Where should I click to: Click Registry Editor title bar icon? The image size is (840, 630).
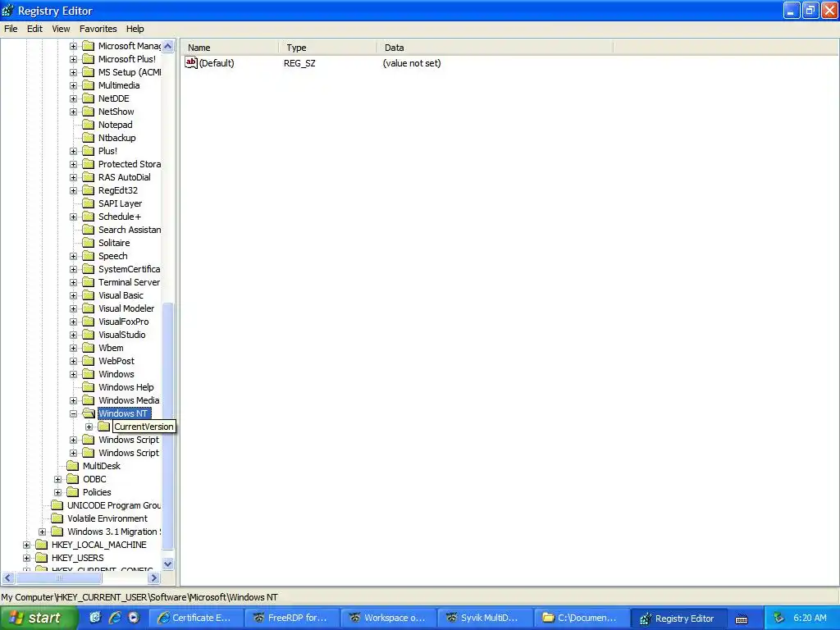point(7,10)
